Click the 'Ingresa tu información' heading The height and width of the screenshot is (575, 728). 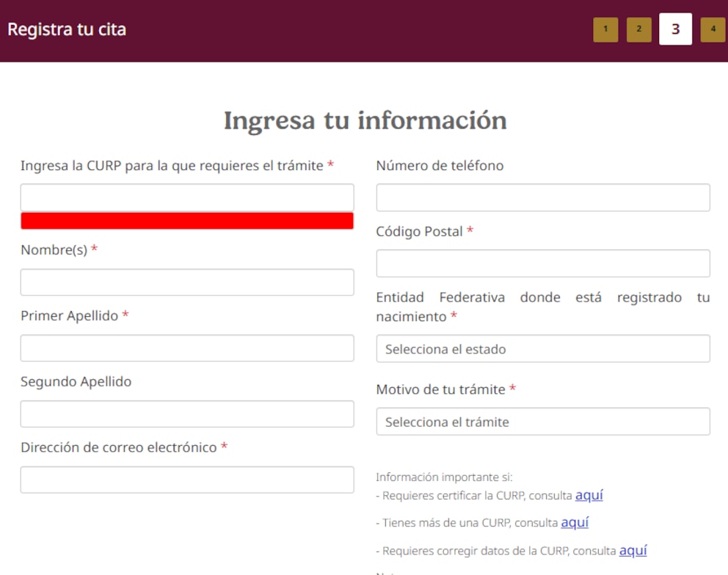click(365, 120)
